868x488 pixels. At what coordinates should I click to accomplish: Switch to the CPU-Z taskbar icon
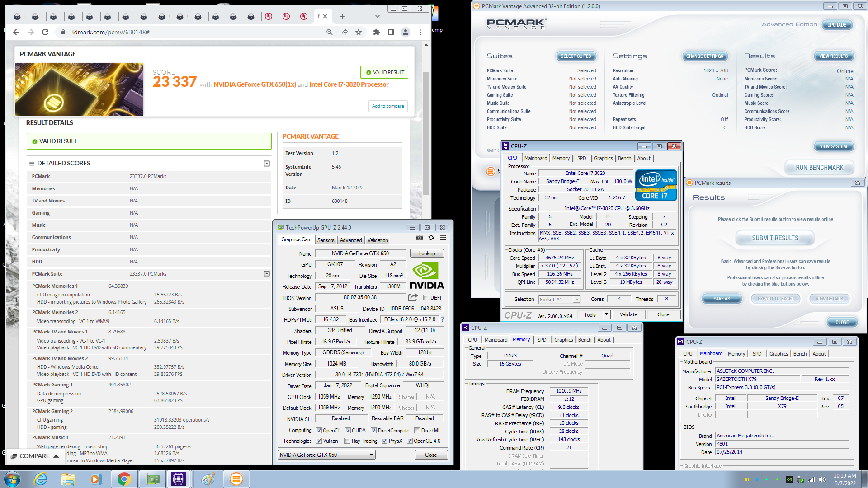coord(179,479)
